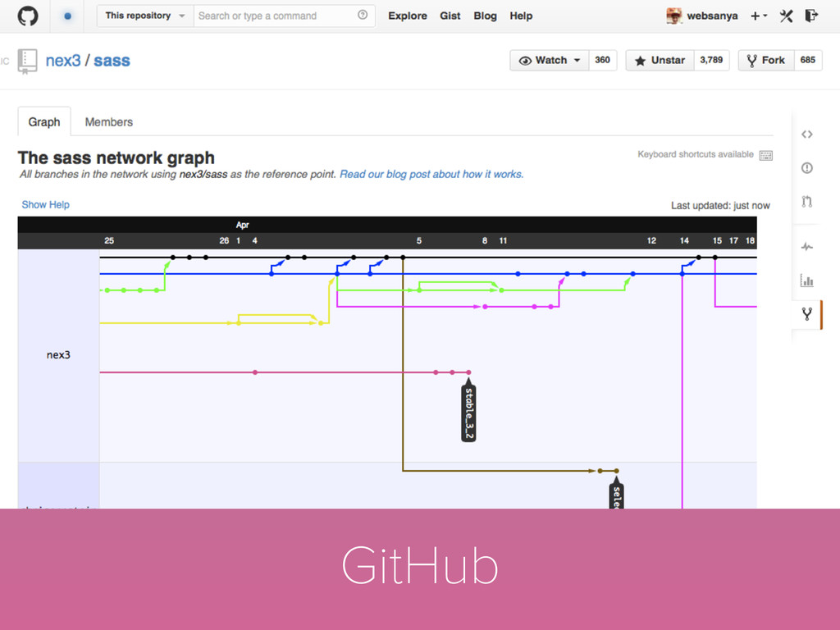Viewport: 840px width, 630px height.
Task: Click the date 14 in graph header
Action: pos(684,240)
